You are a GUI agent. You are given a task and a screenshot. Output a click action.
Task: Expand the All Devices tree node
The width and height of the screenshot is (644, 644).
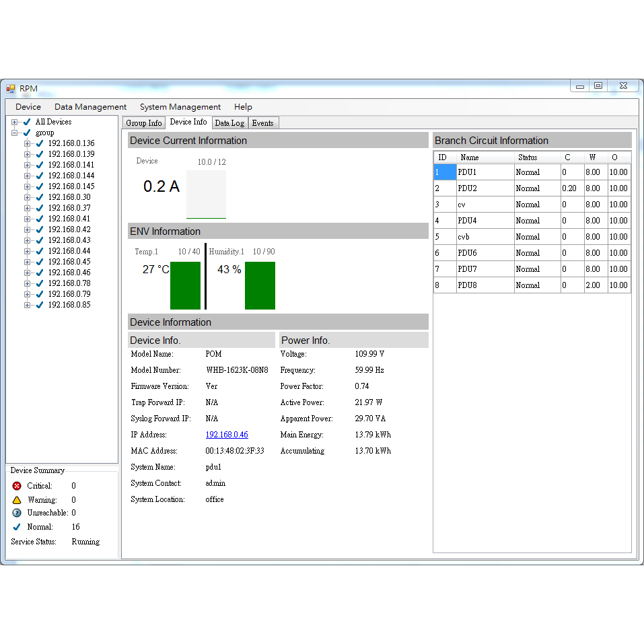click(14, 122)
